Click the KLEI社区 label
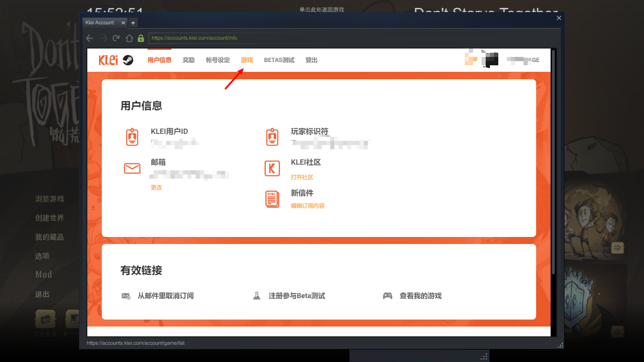Screen dimensions: 644x362 (306, 162)
